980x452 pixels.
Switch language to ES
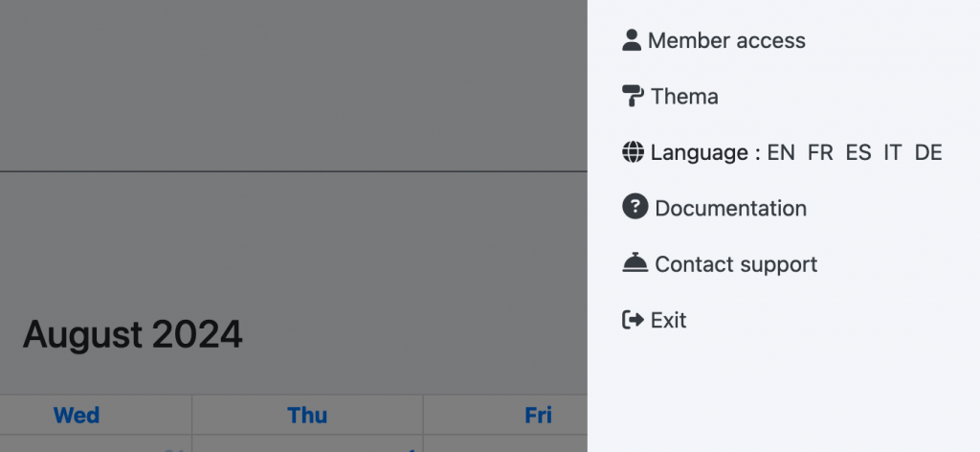pyautogui.click(x=858, y=152)
